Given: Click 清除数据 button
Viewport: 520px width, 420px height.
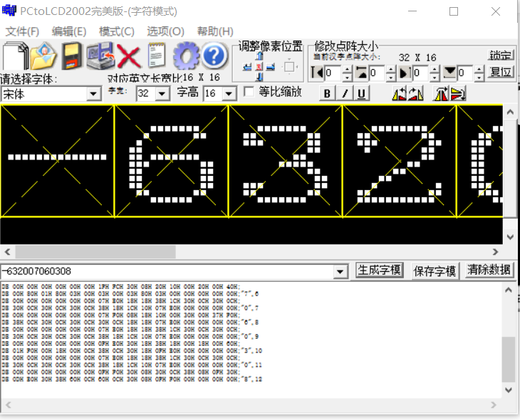Looking at the screenshot, I should 489,270.
